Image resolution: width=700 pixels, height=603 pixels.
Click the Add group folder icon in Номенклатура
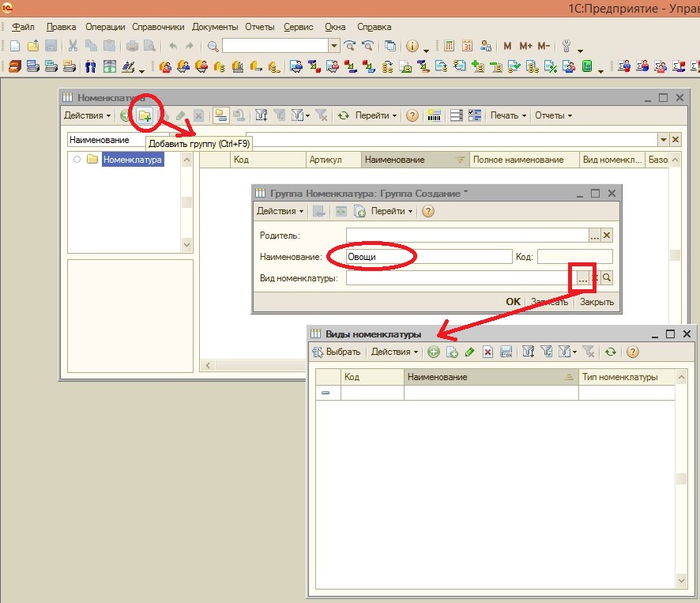(145, 115)
